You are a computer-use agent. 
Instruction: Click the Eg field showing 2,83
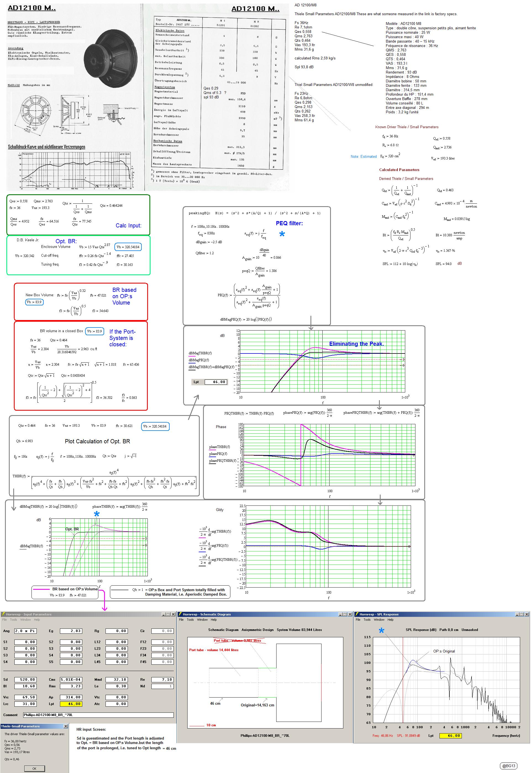click(x=71, y=631)
